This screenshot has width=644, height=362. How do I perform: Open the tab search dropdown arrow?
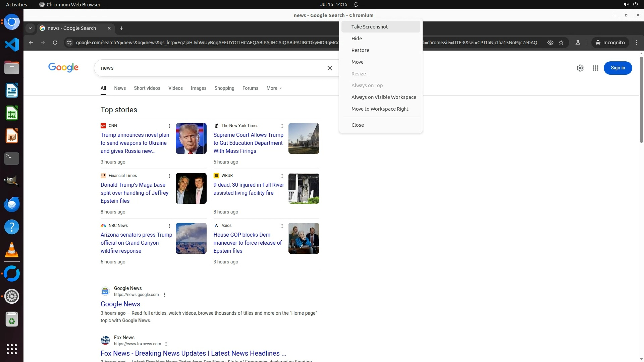[x=30, y=28]
